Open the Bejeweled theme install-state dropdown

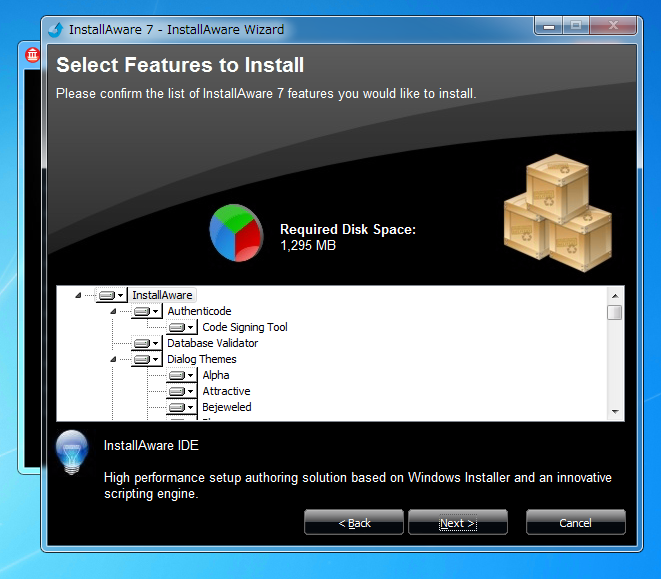click(182, 407)
